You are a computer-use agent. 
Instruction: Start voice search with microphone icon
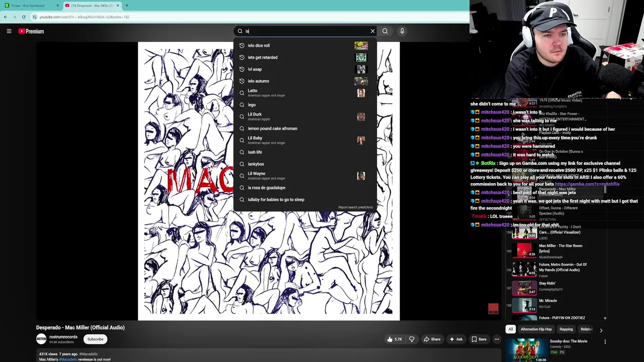(x=402, y=31)
